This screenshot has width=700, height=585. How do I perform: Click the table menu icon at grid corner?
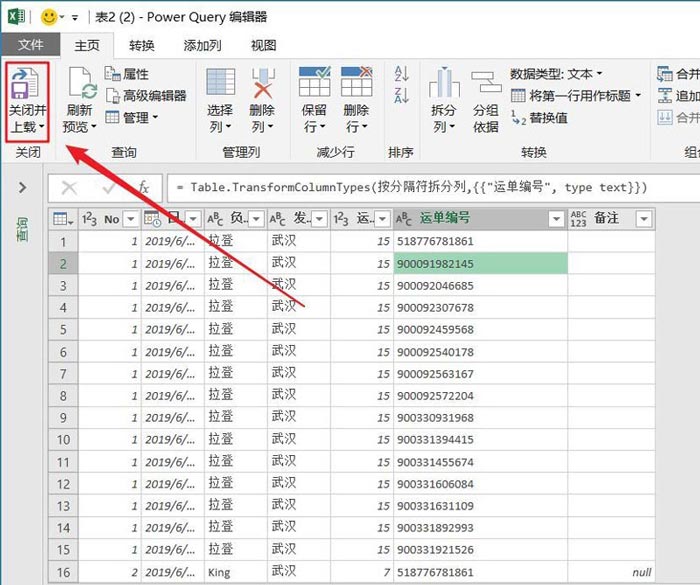[62, 219]
